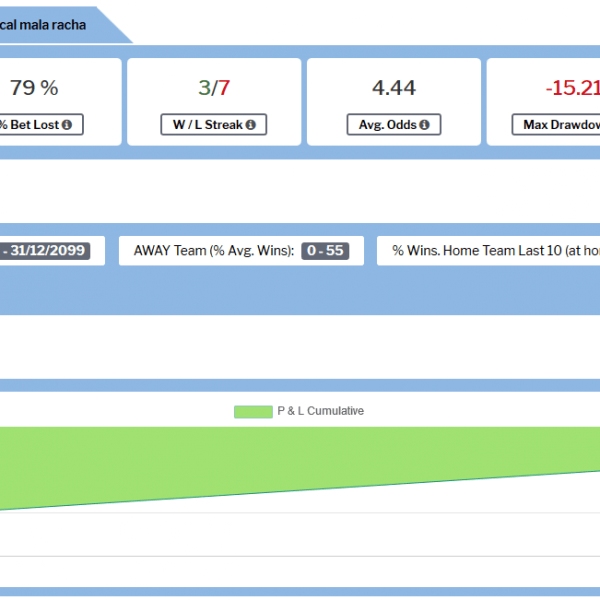The height and width of the screenshot is (600, 600).
Task: Click the Max Drawdown label button
Action: pos(556,124)
